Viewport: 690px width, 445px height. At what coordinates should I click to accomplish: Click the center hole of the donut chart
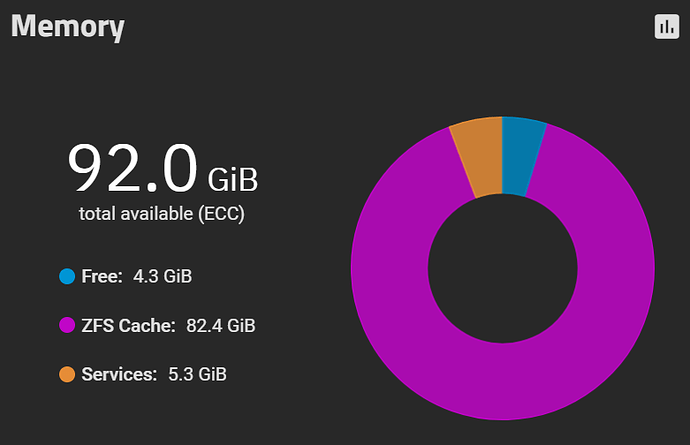pos(503,268)
